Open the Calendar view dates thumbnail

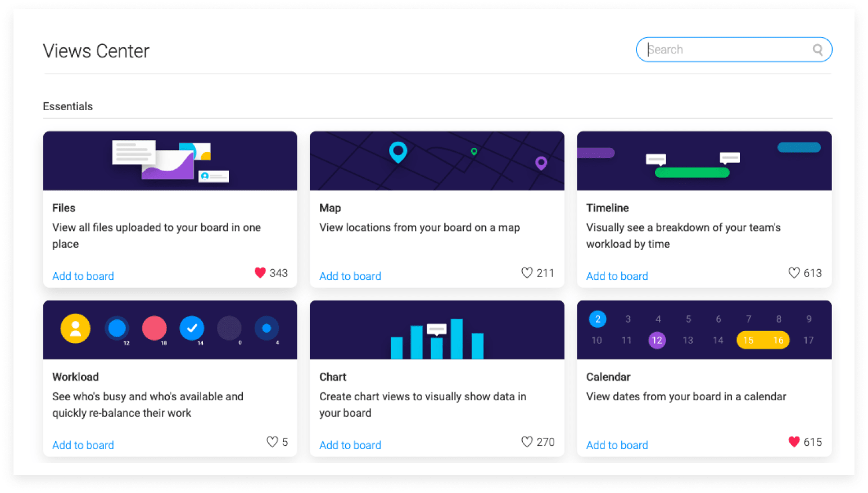pos(704,330)
